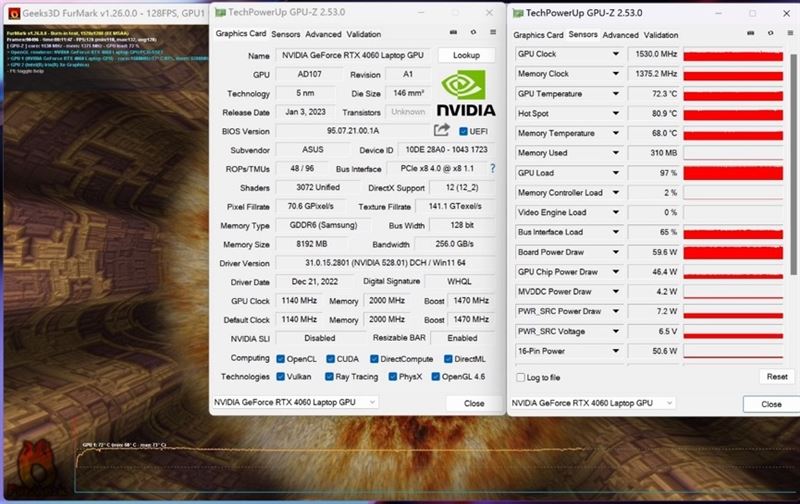Screen dimensions: 800x504
Task: Toggle the PhysX checkbox
Action: point(392,376)
